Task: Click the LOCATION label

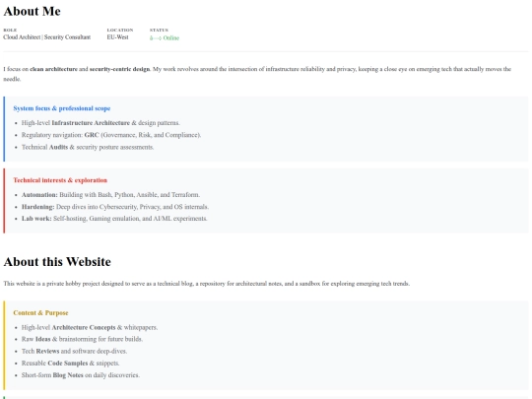Action: [x=120, y=30]
